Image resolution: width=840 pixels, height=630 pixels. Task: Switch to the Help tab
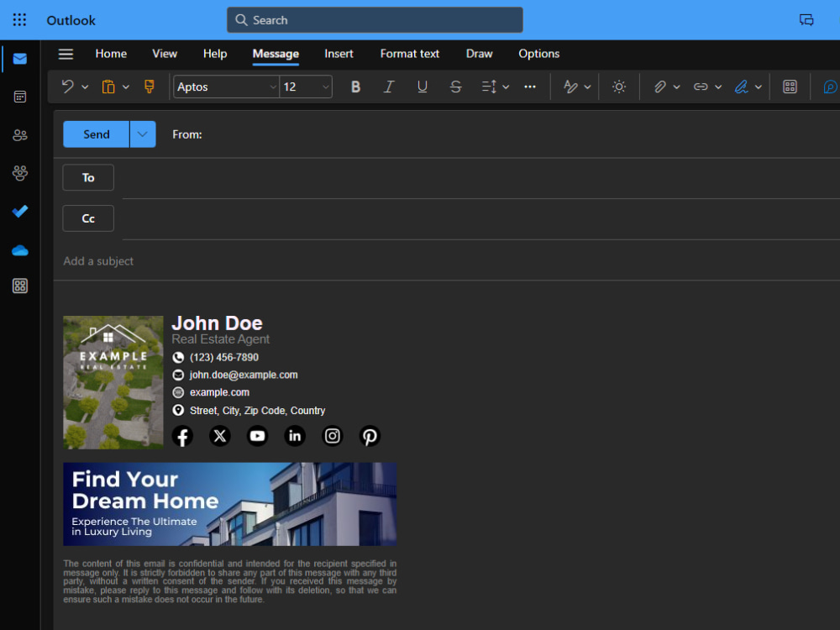(x=215, y=54)
